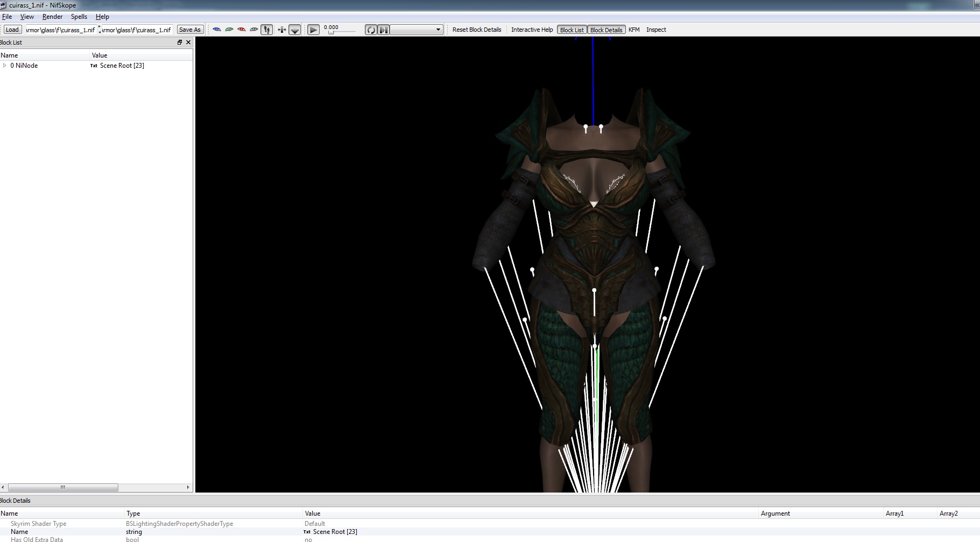Undock the Block List panel
The height and width of the screenshot is (542, 980).
click(x=180, y=42)
